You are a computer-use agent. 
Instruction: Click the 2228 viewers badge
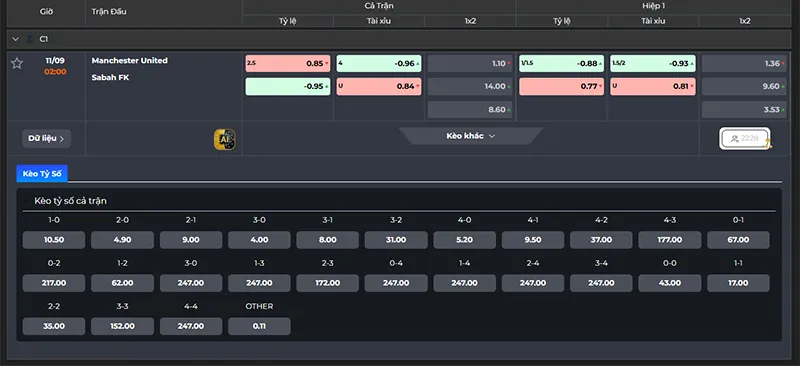tap(744, 138)
